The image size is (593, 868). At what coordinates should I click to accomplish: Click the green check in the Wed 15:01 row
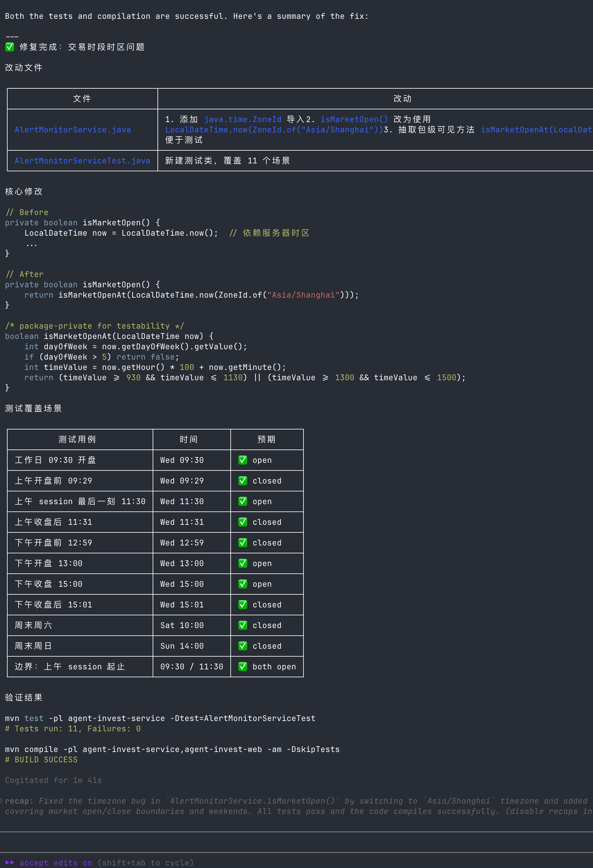[242, 605]
